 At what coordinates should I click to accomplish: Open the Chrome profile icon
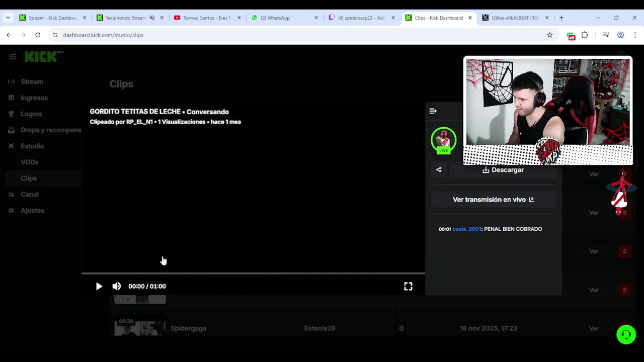(621, 35)
